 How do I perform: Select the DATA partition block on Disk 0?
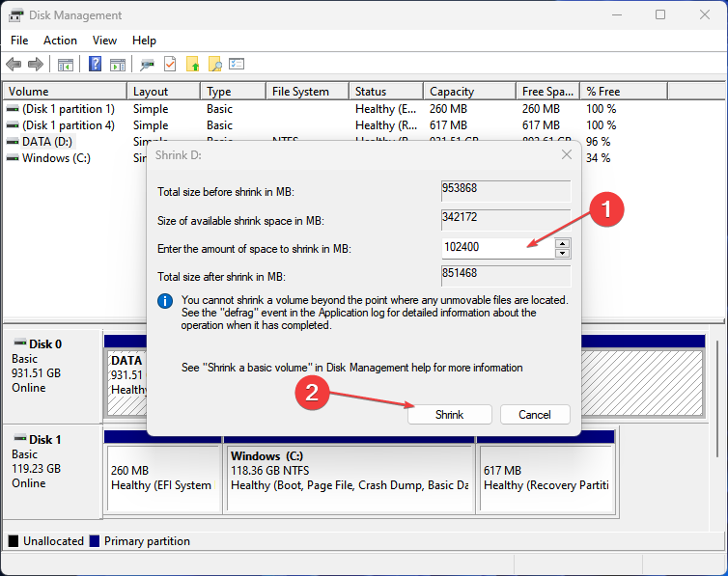[x=126, y=382]
